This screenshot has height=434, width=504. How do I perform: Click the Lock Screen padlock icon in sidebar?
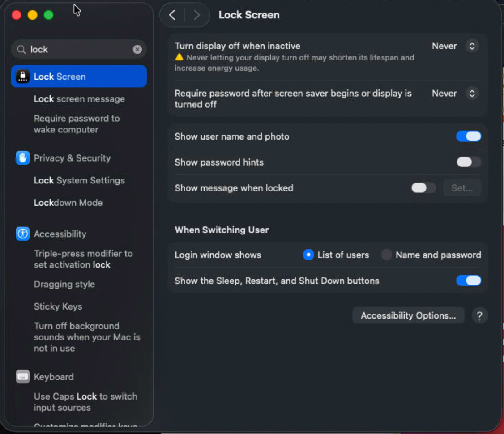[x=22, y=77]
